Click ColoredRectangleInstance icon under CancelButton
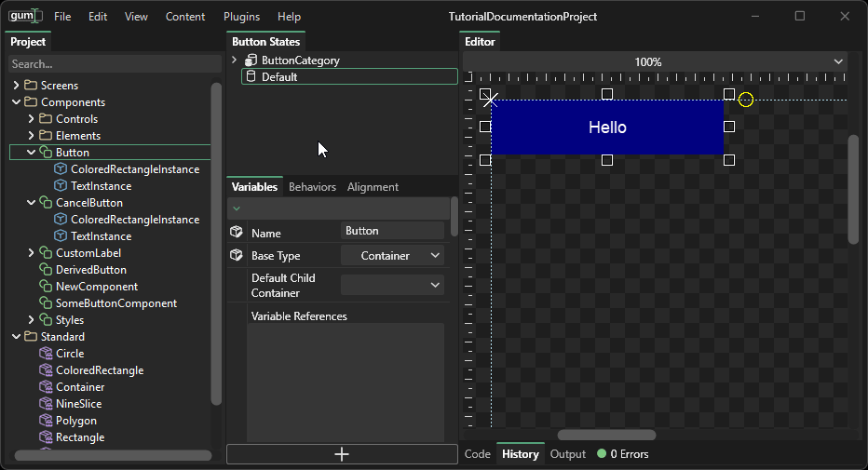This screenshot has width=868, height=470. coord(61,220)
